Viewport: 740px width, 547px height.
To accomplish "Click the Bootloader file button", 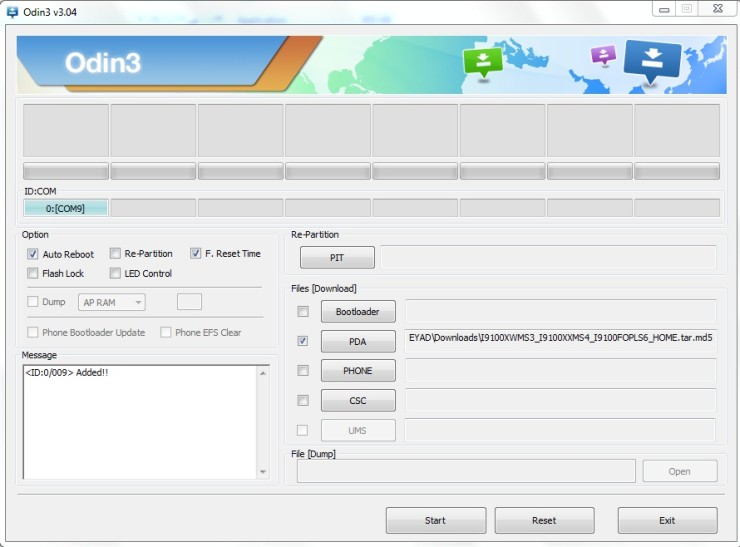I will coord(358,311).
